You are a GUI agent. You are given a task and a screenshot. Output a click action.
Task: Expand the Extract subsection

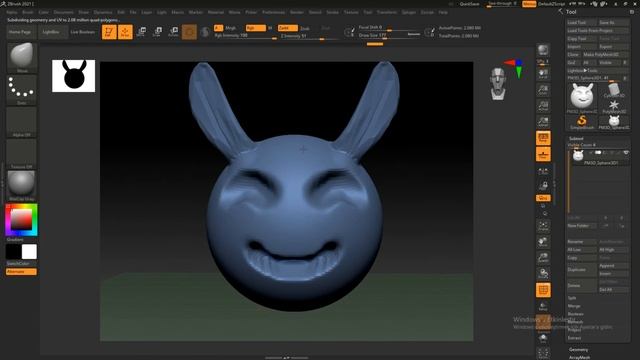tap(574, 338)
